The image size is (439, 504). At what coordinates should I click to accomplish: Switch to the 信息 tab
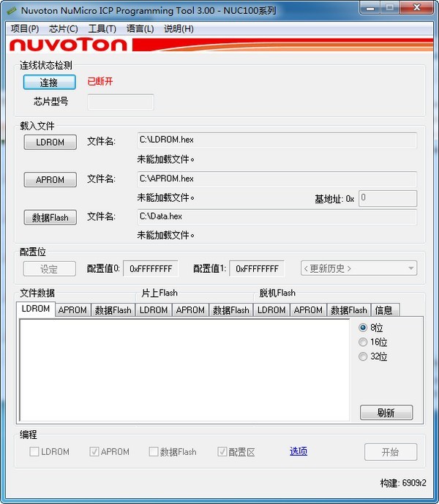click(x=385, y=310)
